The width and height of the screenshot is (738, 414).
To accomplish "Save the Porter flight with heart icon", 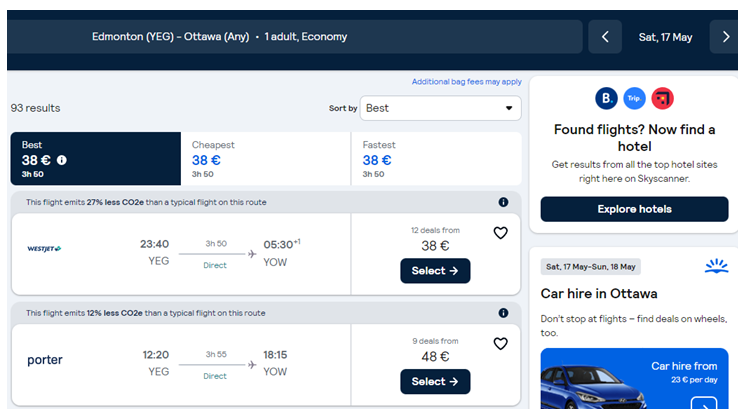I will click(x=500, y=343).
